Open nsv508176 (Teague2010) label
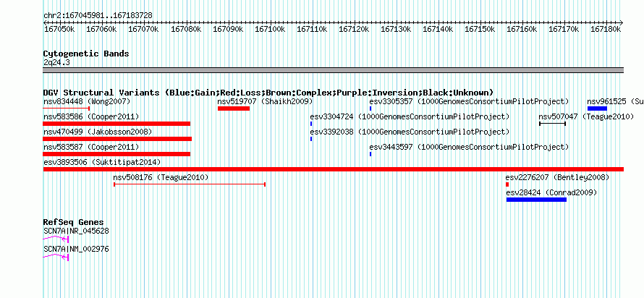Image resolution: width=644 pixels, height=298 pixels. pyautogui.click(x=161, y=178)
